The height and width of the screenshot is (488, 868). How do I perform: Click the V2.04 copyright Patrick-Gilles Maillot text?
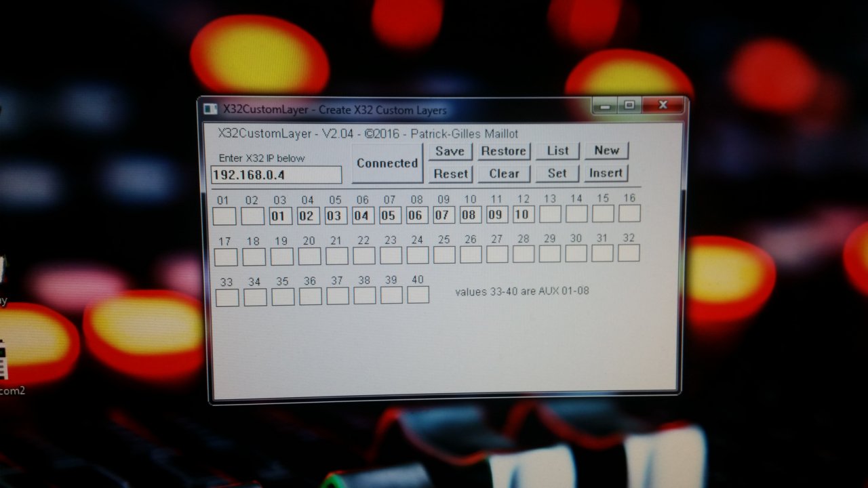pyautogui.click(x=368, y=134)
